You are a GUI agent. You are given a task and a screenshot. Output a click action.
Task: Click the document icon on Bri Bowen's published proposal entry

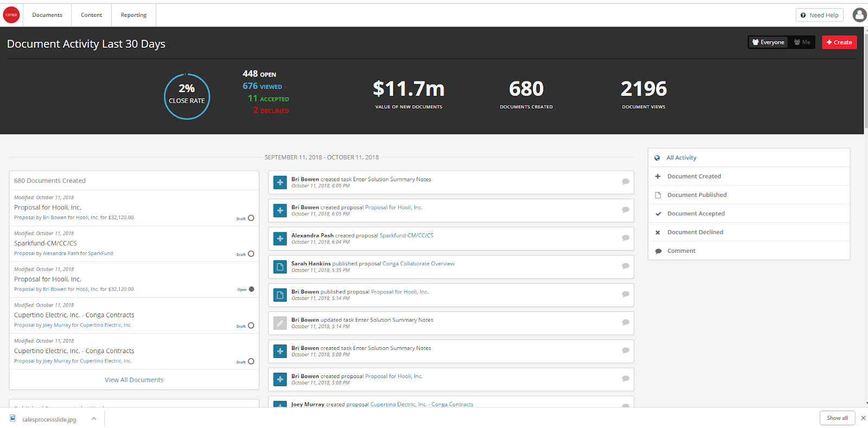point(280,295)
